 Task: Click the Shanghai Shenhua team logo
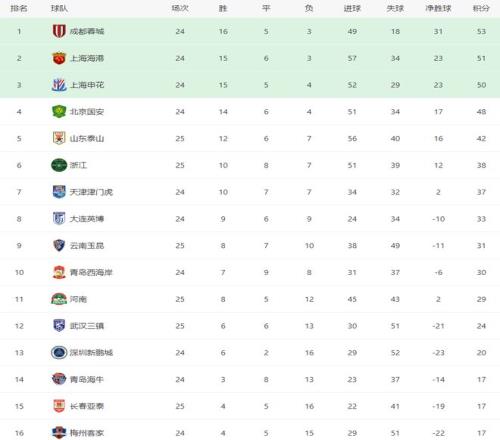[59, 85]
